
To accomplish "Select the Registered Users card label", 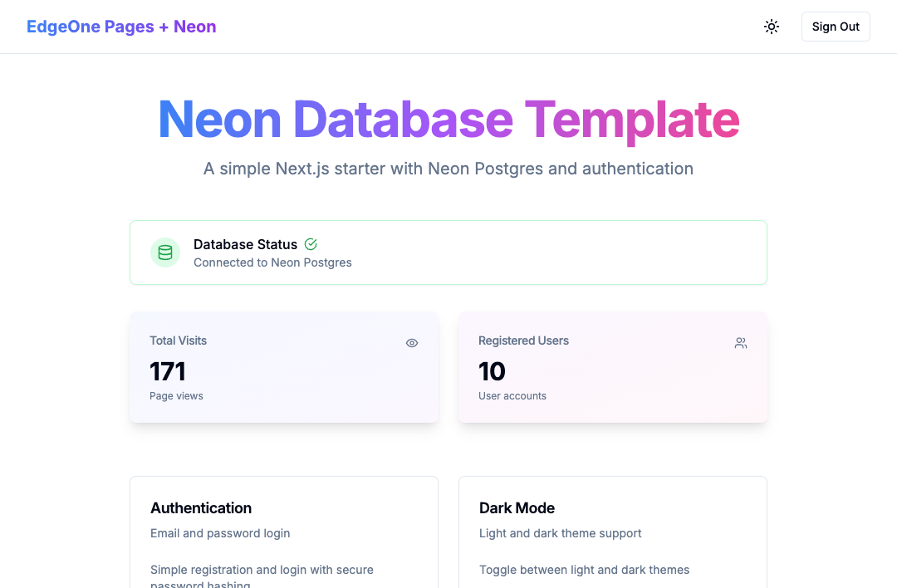I will pos(523,341).
